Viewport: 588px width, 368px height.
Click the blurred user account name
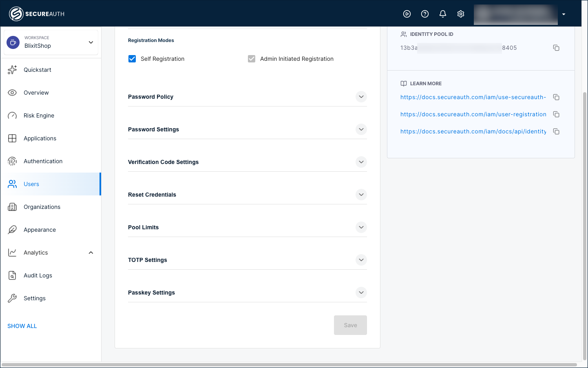coord(515,14)
